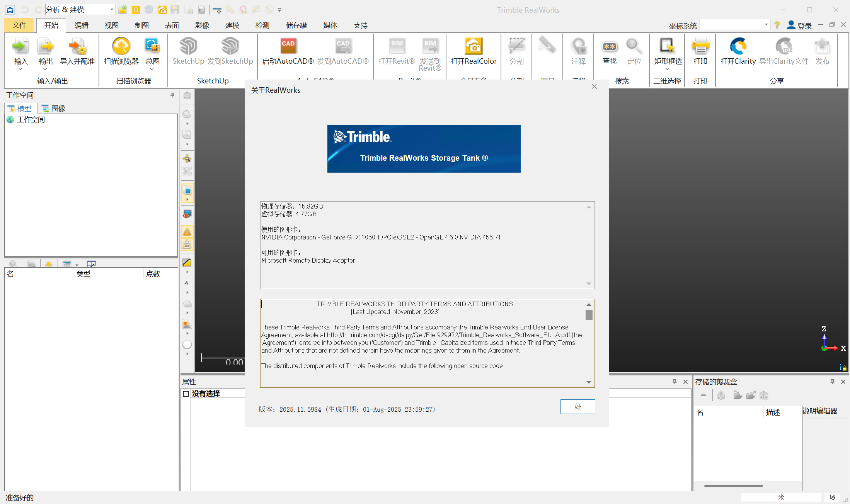Click the 米 unit in status bar

781,497
